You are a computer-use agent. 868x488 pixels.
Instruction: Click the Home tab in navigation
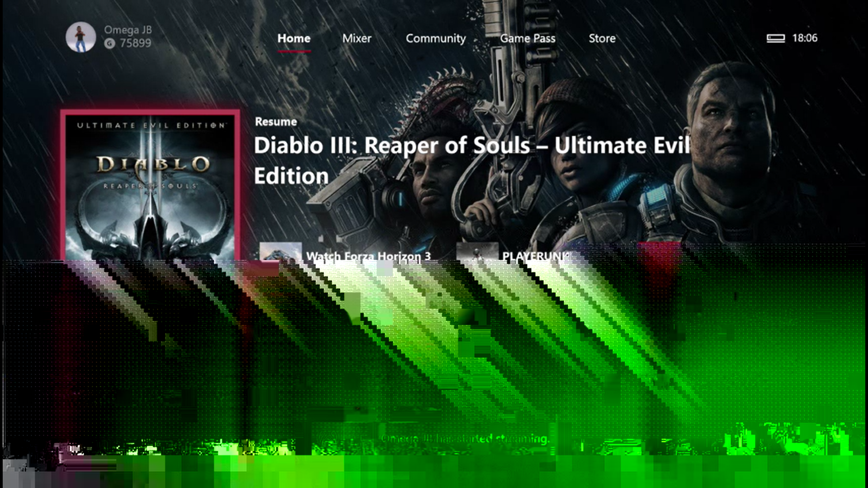pyautogui.click(x=293, y=38)
